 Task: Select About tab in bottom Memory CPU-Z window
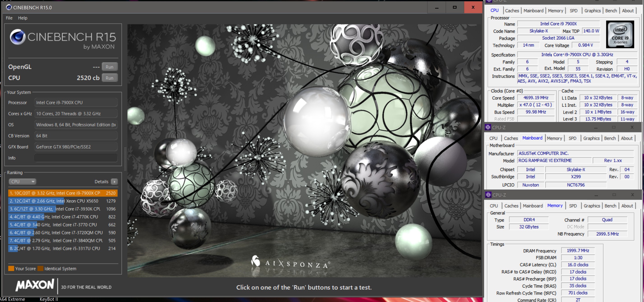pos(627,206)
